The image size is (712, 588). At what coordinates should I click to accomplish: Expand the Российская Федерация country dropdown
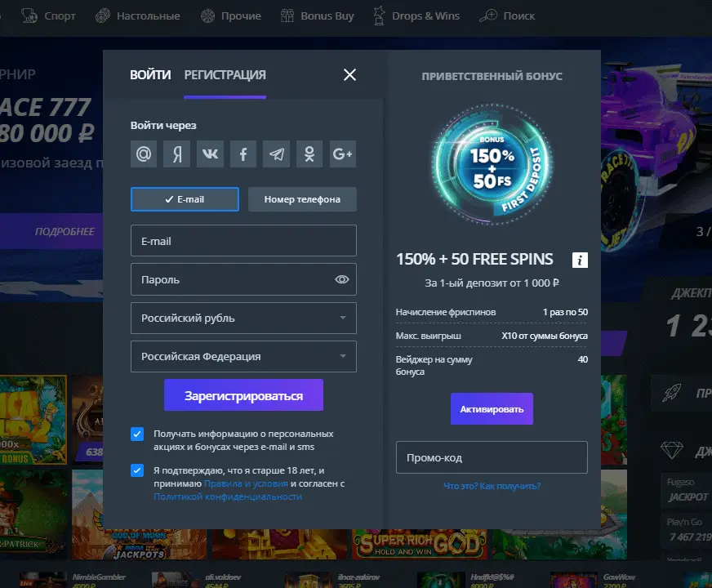point(243,357)
